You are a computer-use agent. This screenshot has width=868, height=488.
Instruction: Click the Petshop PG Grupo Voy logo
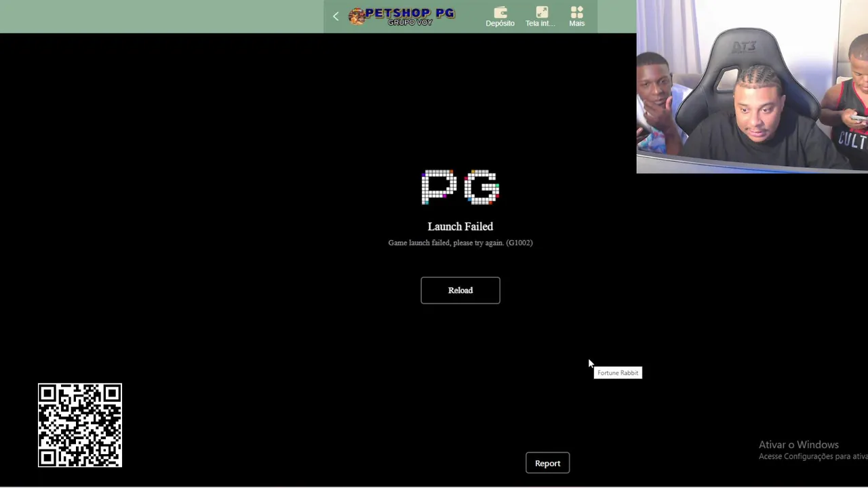401,16
